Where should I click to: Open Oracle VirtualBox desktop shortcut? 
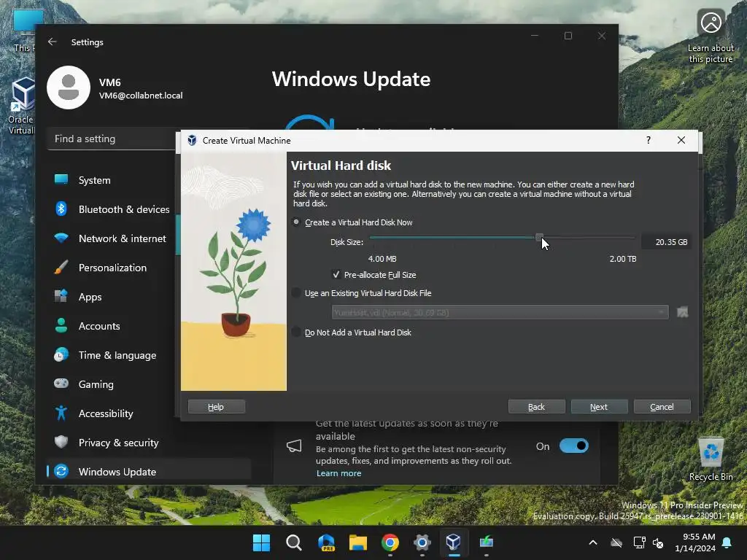(x=21, y=106)
